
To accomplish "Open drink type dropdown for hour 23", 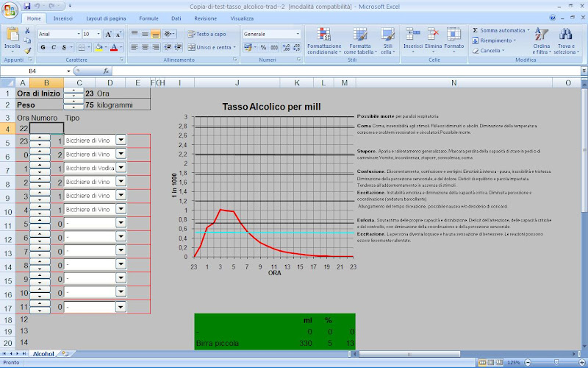I will [x=121, y=140].
